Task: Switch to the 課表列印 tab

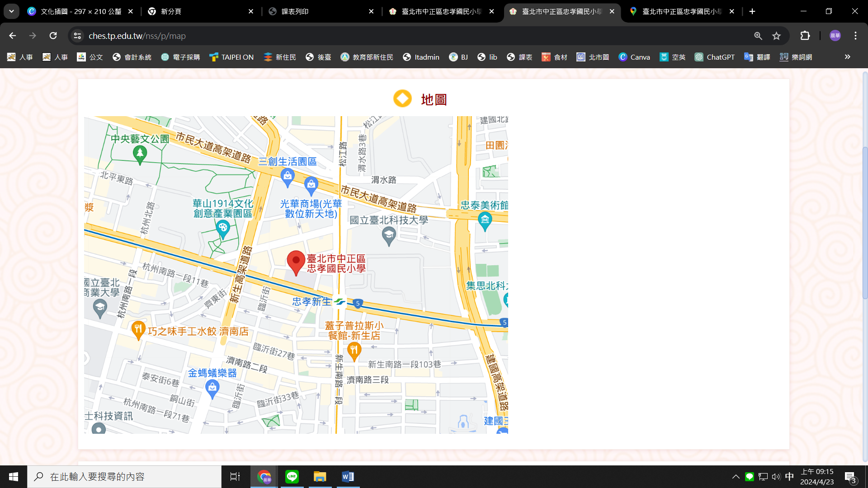Action: click(x=295, y=11)
